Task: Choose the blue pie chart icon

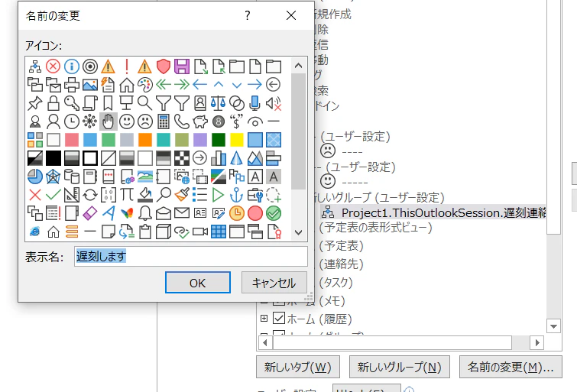Action: coord(35,177)
